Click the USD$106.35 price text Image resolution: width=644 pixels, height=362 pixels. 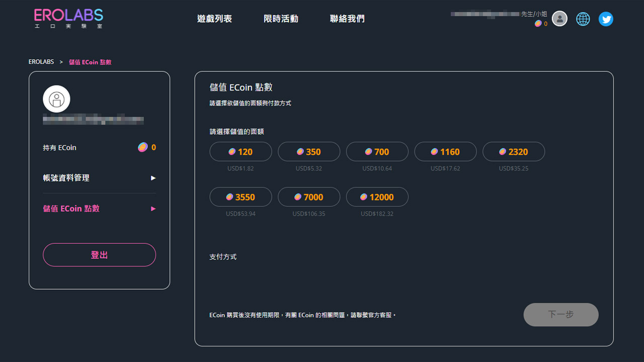[x=309, y=214]
